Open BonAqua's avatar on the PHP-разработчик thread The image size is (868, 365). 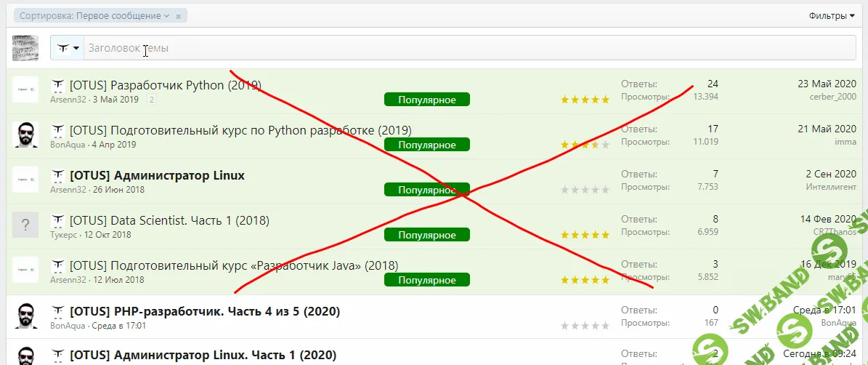pyautogui.click(x=25, y=316)
